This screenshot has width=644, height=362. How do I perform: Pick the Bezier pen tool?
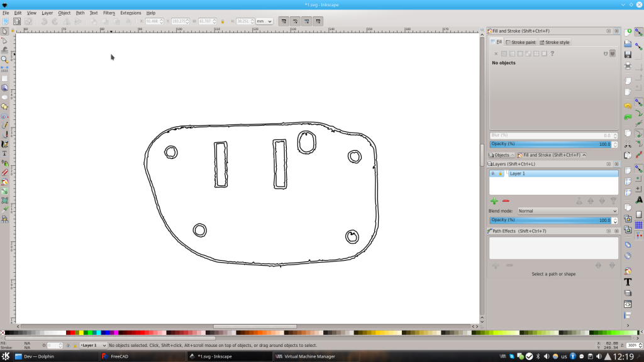pos(5,133)
